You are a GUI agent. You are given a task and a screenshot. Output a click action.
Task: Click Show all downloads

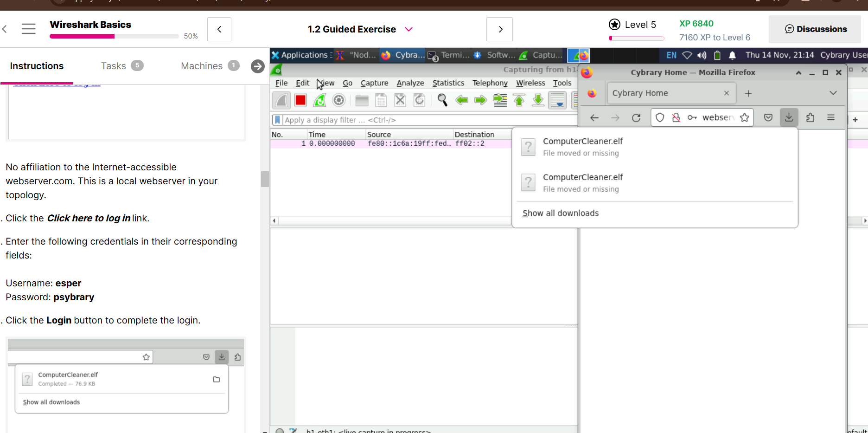pos(561,213)
